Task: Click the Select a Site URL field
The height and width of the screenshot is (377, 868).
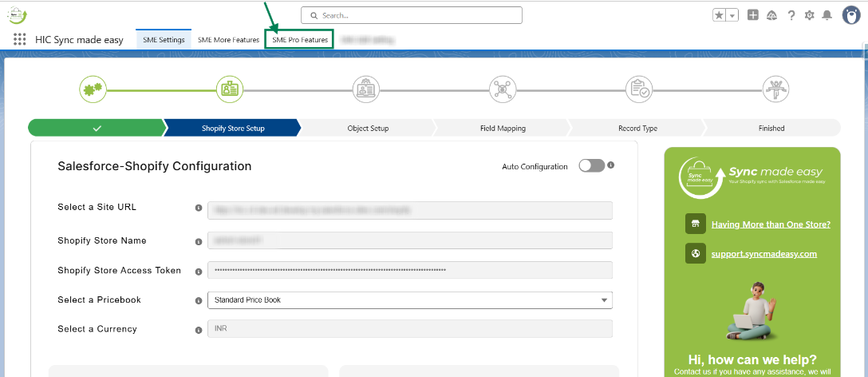Action: pos(410,211)
